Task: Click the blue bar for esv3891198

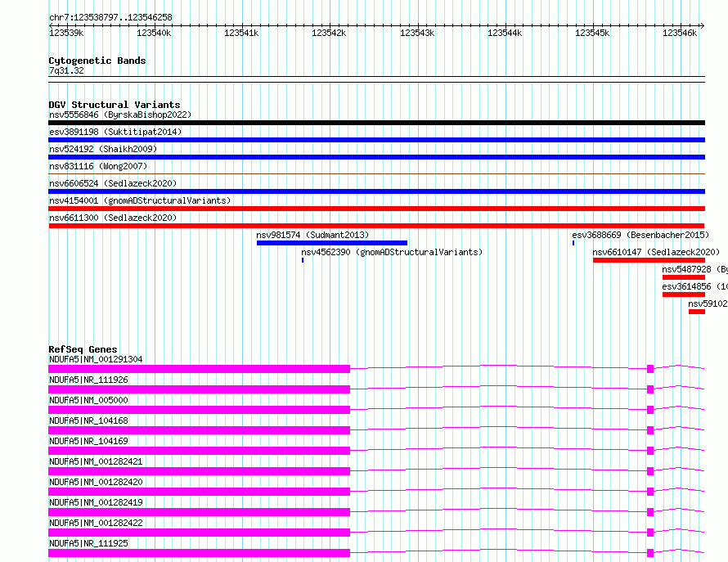Action: [376, 140]
